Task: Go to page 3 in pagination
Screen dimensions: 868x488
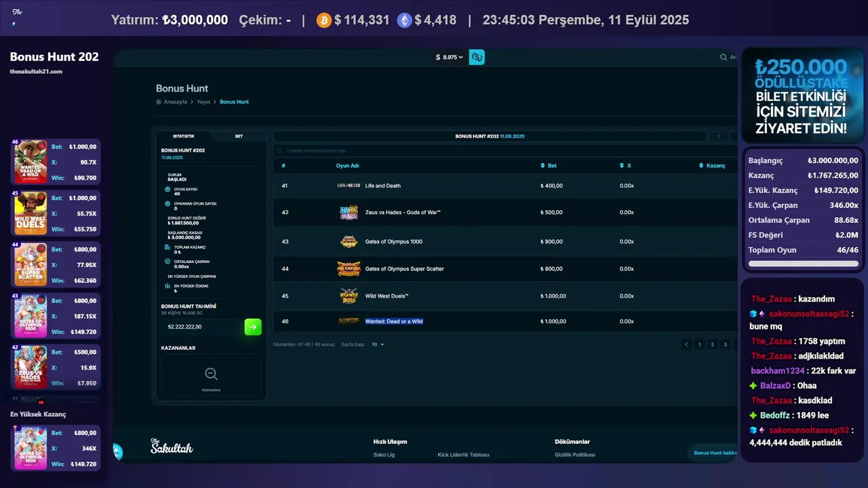Action: pos(725,344)
